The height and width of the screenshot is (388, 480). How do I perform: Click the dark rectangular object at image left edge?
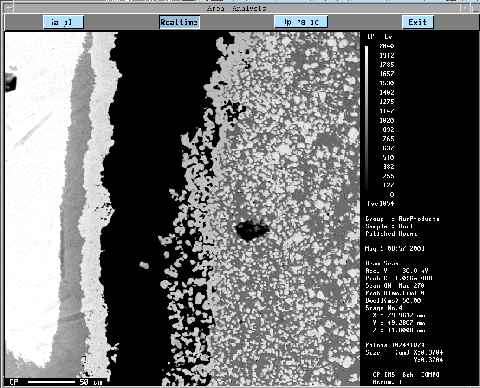[11, 82]
